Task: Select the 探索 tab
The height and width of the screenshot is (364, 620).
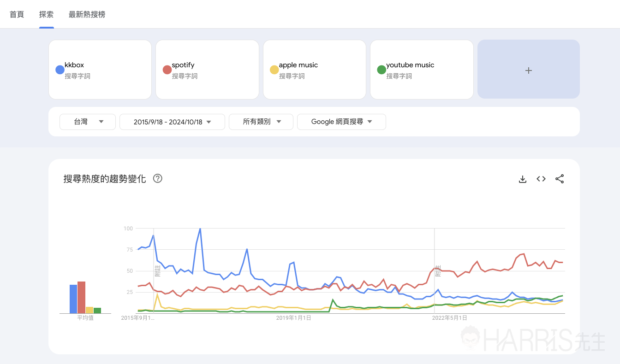Action: (47, 14)
